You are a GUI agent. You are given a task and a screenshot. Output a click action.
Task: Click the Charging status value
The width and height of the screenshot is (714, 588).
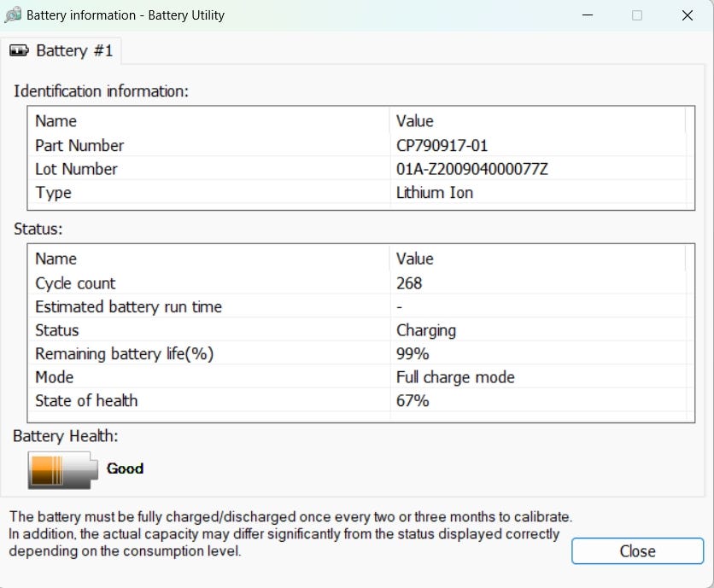point(425,330)
